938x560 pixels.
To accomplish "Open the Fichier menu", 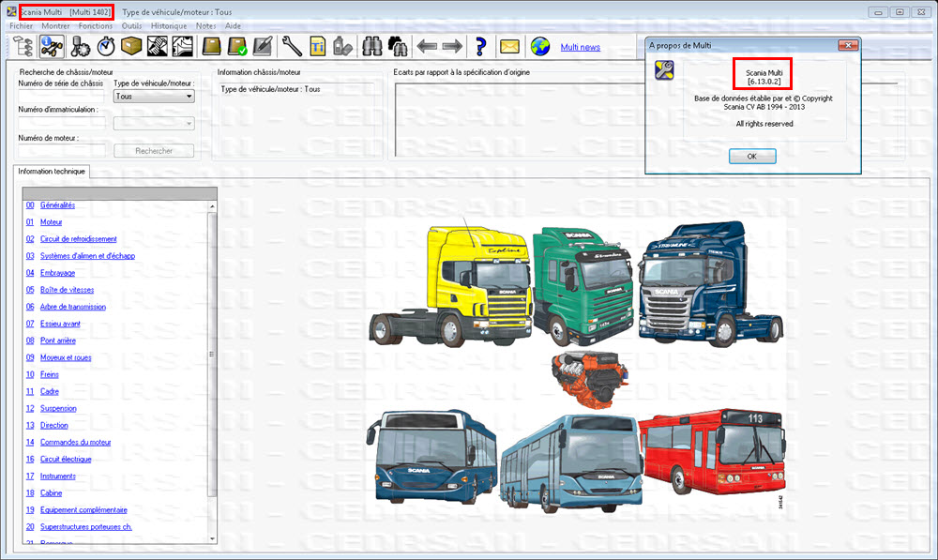I will click(22, 25).
